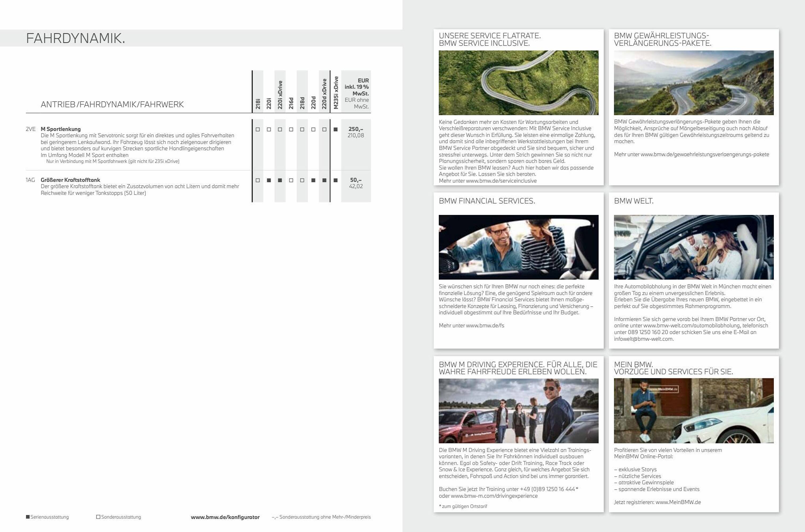
Task: Click the net price 42,02
Action: (356, 186)
